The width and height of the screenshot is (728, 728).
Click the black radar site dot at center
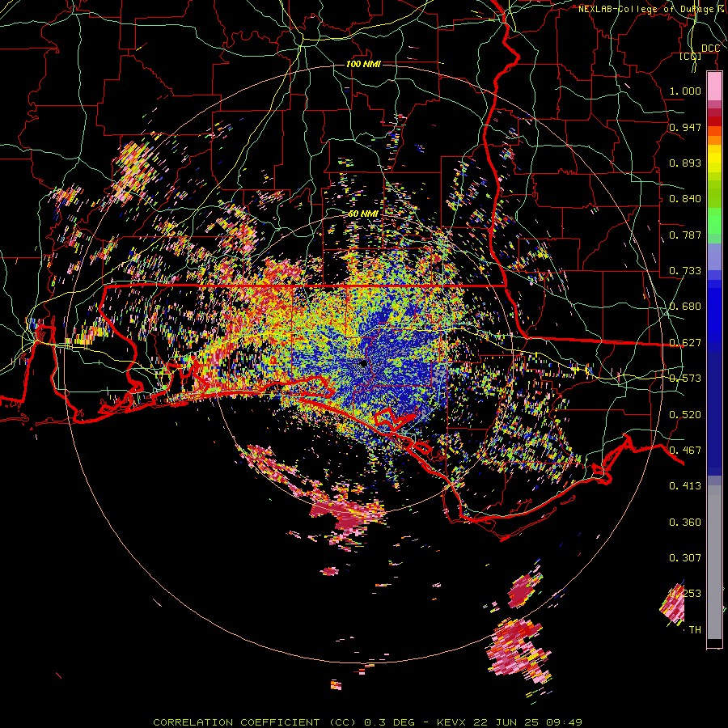(x=363, y=363)
